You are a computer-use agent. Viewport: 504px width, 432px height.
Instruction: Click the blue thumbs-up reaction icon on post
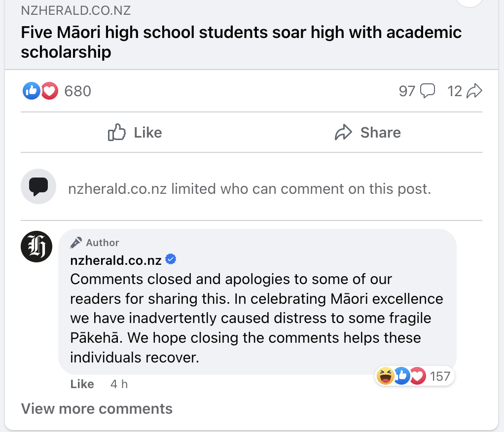click(31, 91)
